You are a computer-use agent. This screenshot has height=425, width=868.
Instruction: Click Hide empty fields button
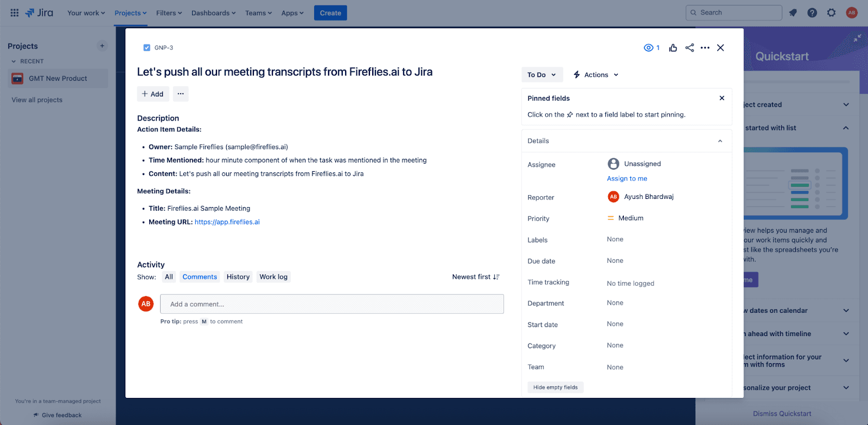pos(556,387)
